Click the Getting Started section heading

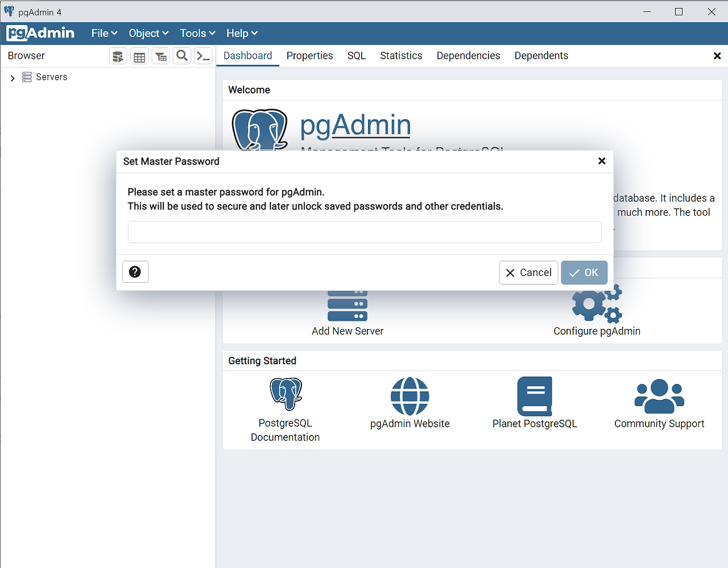pyautogui.click(x=262, y=361)
